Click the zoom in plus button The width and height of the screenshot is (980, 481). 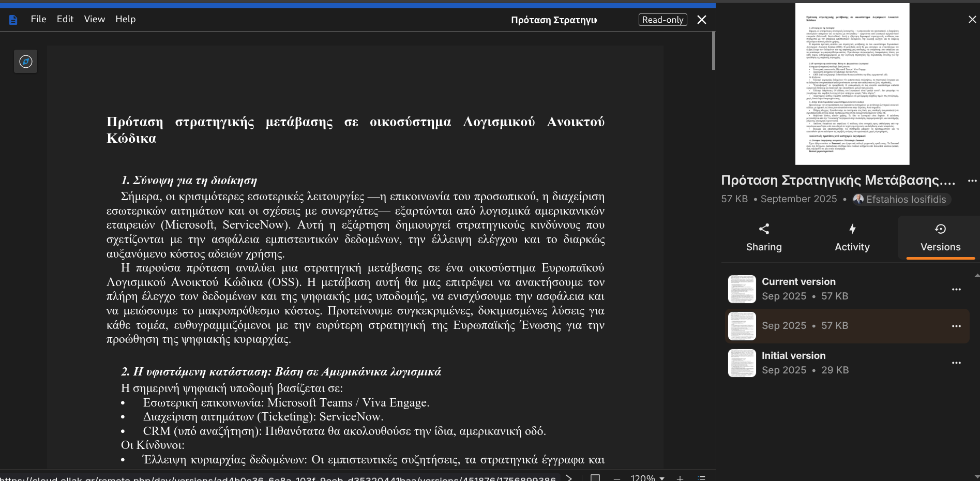pyautogui.click(x=680, y=478)
